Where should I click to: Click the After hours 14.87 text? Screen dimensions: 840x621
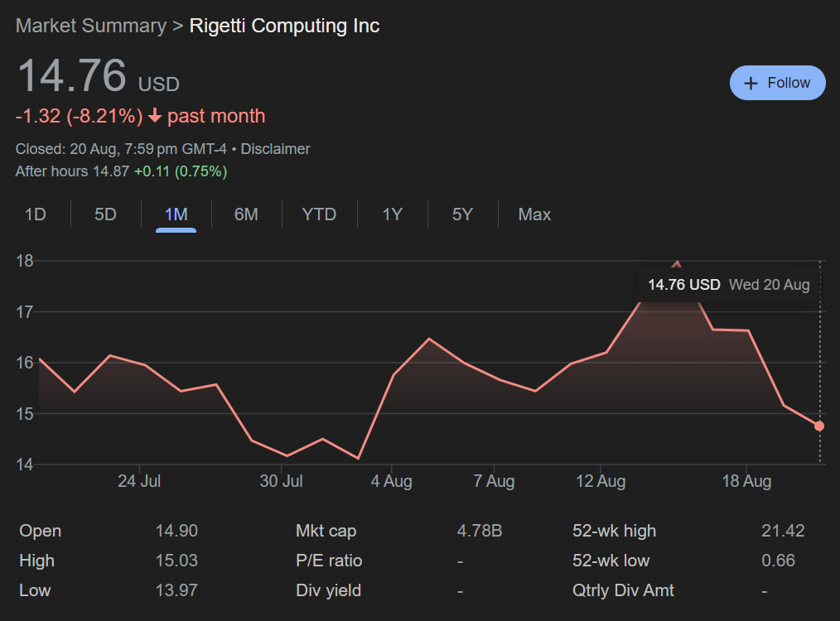[x=72, y=171]
